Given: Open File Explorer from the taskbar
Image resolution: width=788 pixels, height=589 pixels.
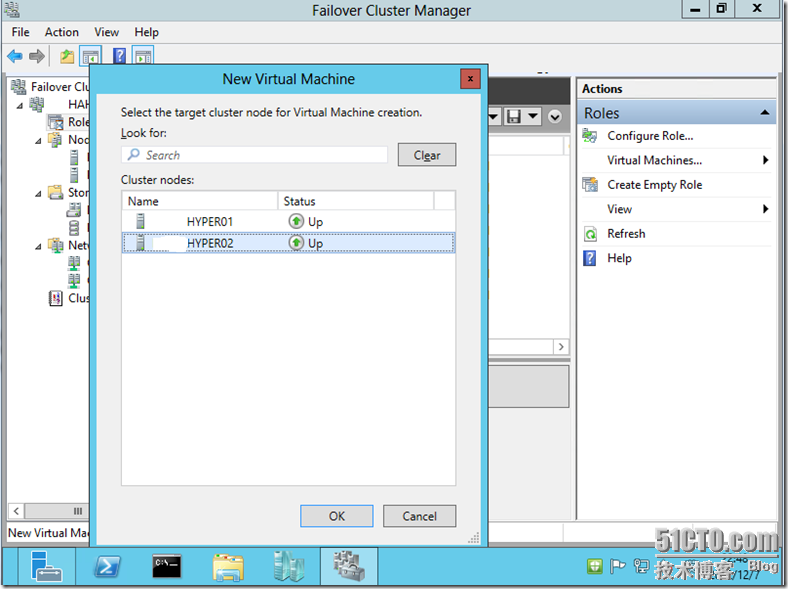Looking at the screenshot, I should pyautogui.click(x=228, y=566).
